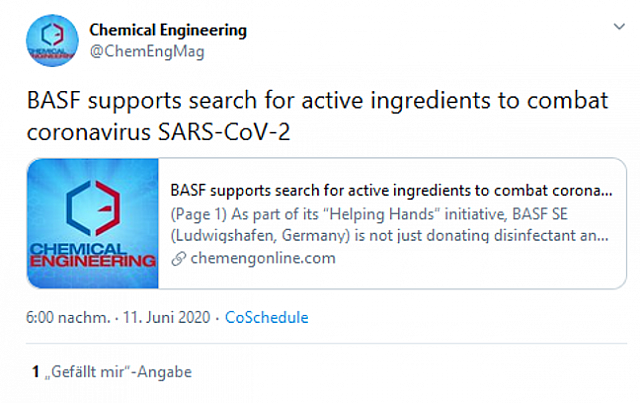Click the like count number 1
640x403 pixels.
(36, 372)
